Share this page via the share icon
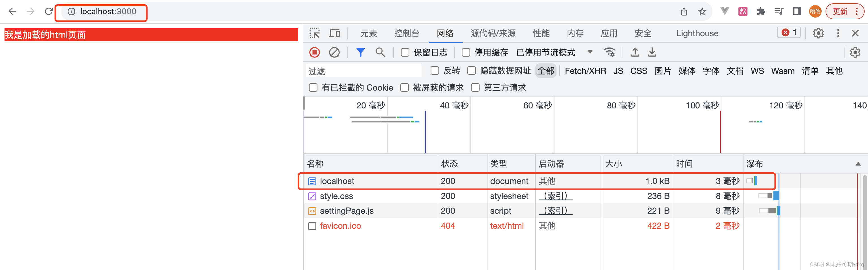868x270 pixels. [684, 12]
